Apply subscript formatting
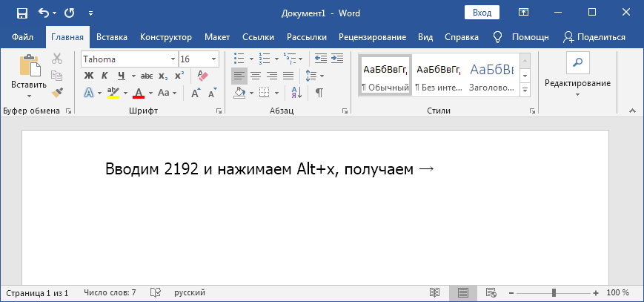Viewport: 644px width, 302px height. [163, 76]
